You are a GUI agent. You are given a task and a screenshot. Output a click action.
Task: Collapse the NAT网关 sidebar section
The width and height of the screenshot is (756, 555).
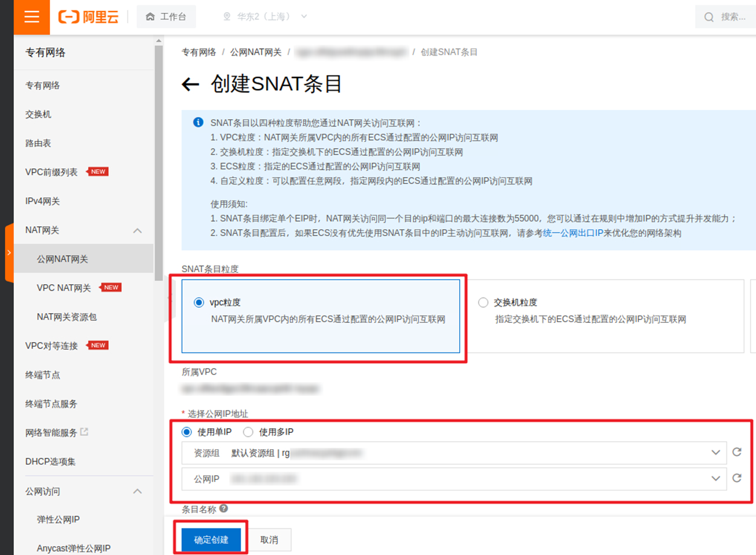[137, 230]
